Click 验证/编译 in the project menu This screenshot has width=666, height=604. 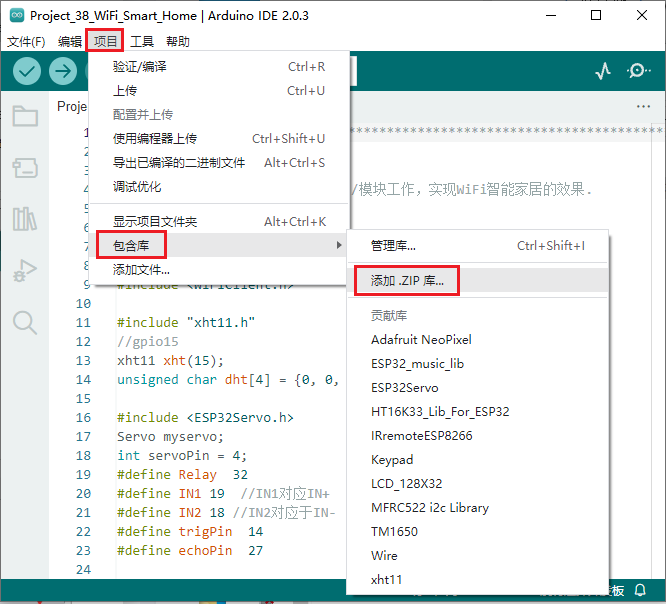pyautogui.click(x=140, y=67)
